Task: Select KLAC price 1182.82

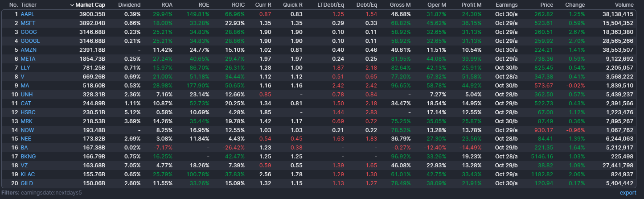Action: click(x=542, y=174)
